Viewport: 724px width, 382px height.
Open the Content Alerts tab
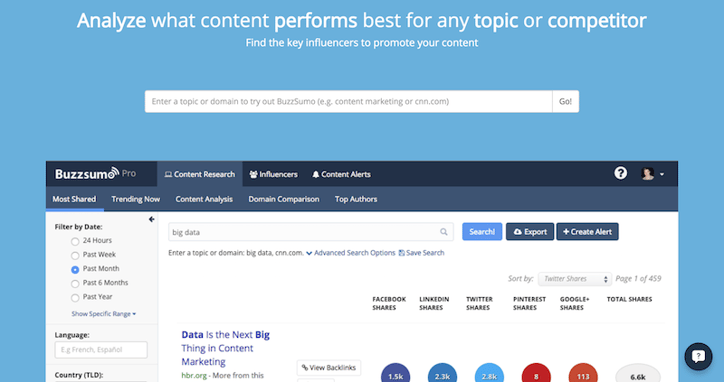341,174
